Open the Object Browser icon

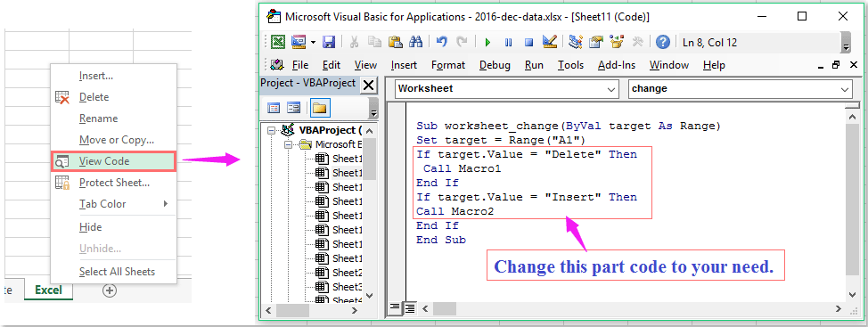pyautogui.click(x=617, y=42)
